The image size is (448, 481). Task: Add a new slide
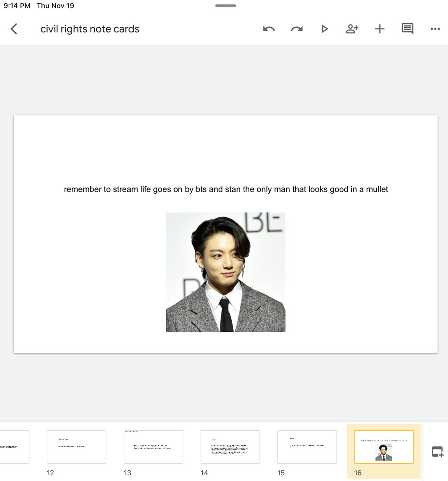[438, 452]
